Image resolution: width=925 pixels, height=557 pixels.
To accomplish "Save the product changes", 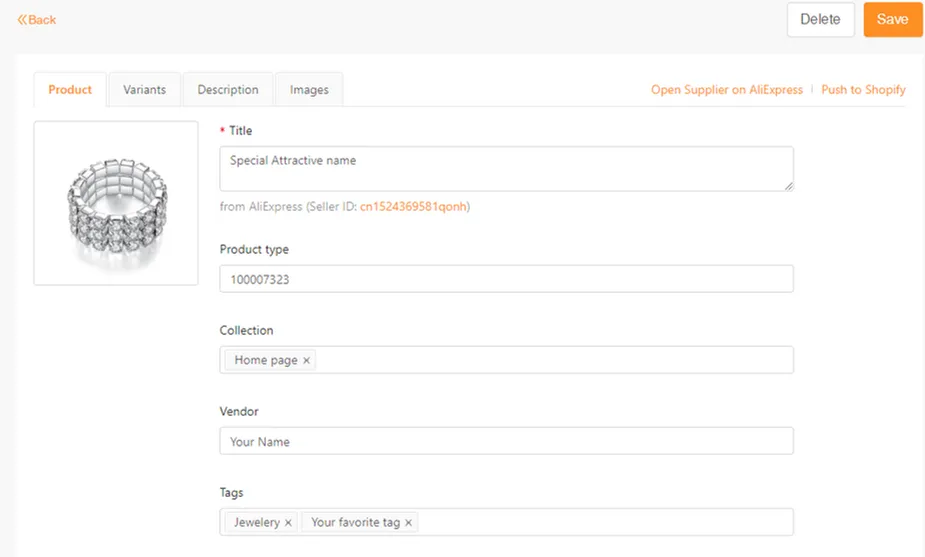I will [x=893, y=19].
